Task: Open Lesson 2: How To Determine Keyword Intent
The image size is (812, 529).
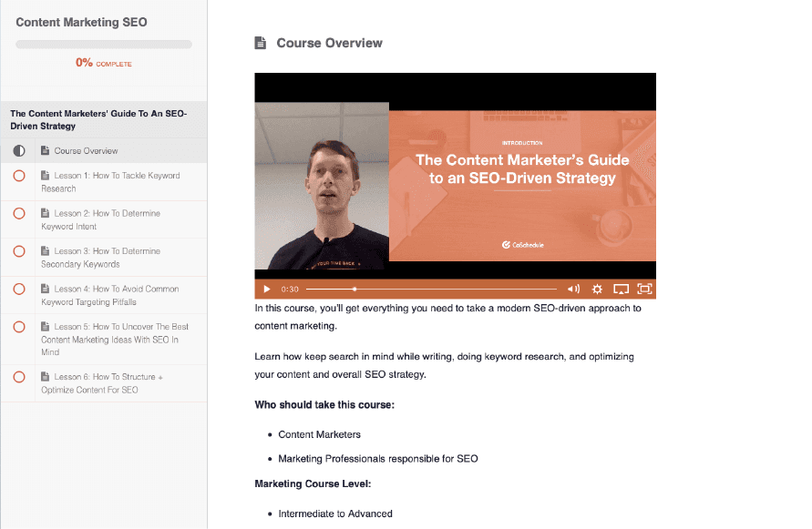Action: point(101,219)
